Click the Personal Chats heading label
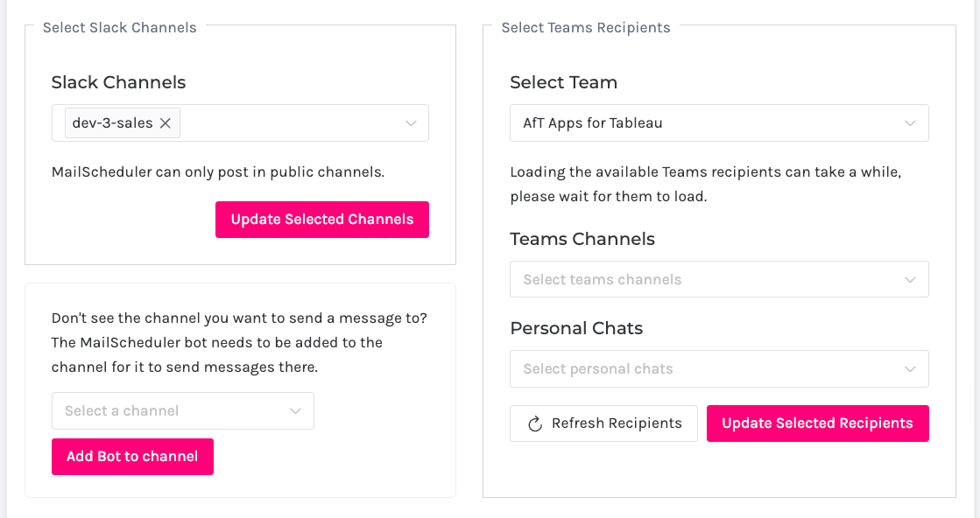The height and width of the screenshot is (518, 980). [576, 328]
